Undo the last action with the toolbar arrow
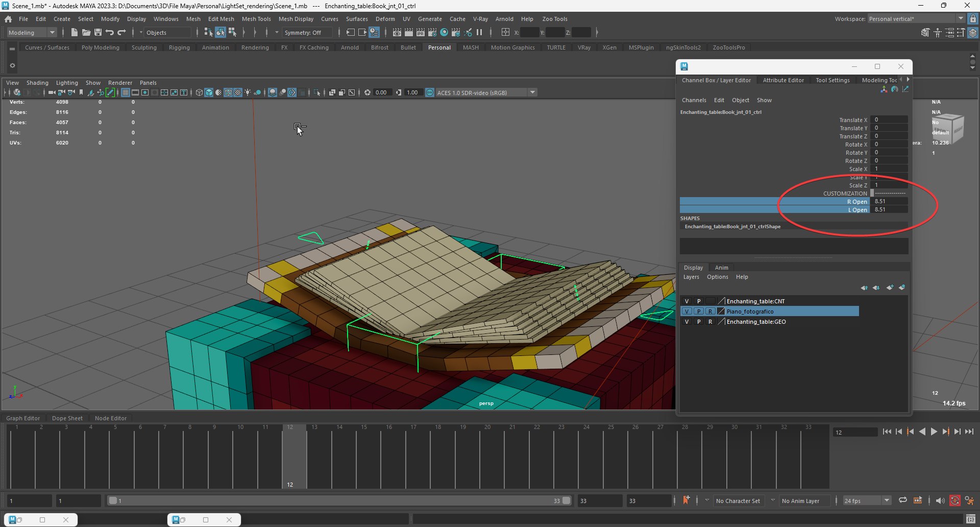The image size is (980, 527). 109,32
